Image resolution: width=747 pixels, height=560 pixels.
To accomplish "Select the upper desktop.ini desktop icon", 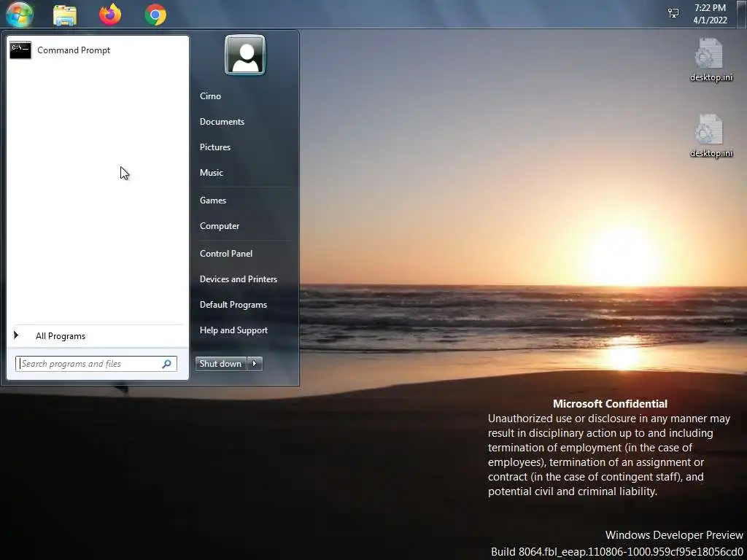I will [x=711, y=60].
